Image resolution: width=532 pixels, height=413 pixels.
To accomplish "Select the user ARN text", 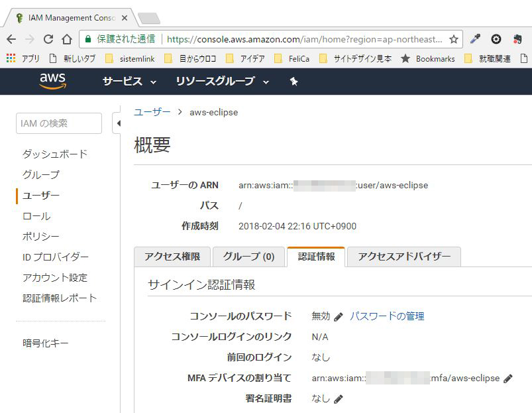I will [x=333, y=186].
